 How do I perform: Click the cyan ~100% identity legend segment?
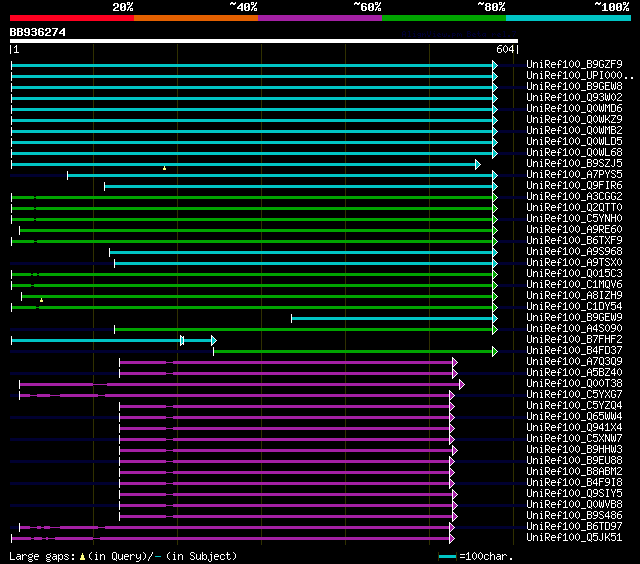(567, 18)
